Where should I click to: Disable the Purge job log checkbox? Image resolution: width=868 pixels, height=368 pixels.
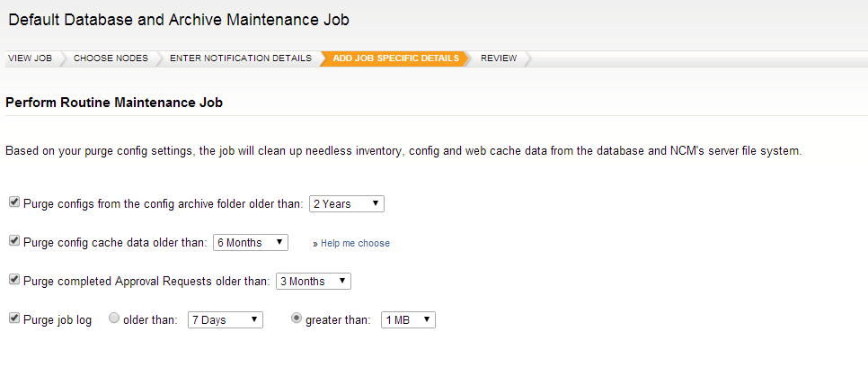tap(13, 319)
